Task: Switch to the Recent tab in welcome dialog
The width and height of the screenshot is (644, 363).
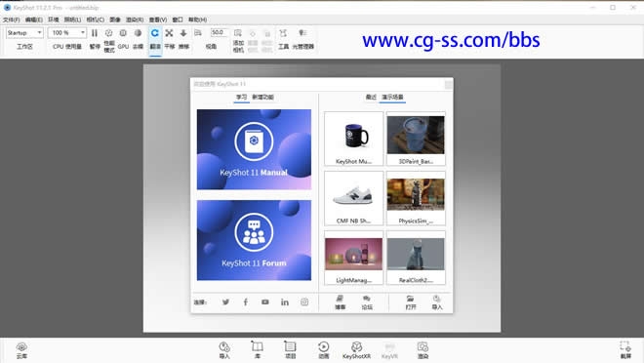Action: [x=371, y=97]
